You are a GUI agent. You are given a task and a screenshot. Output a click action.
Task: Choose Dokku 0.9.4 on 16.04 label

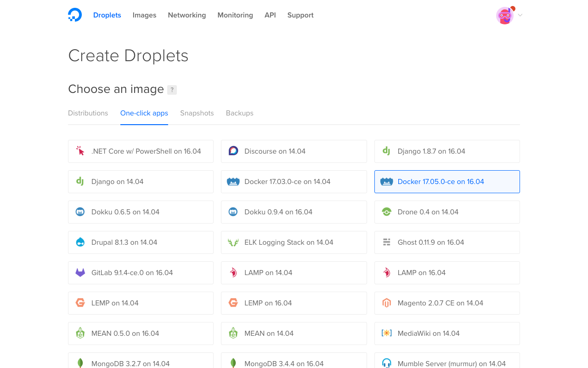pyautogui.click(x=278, y=212)
